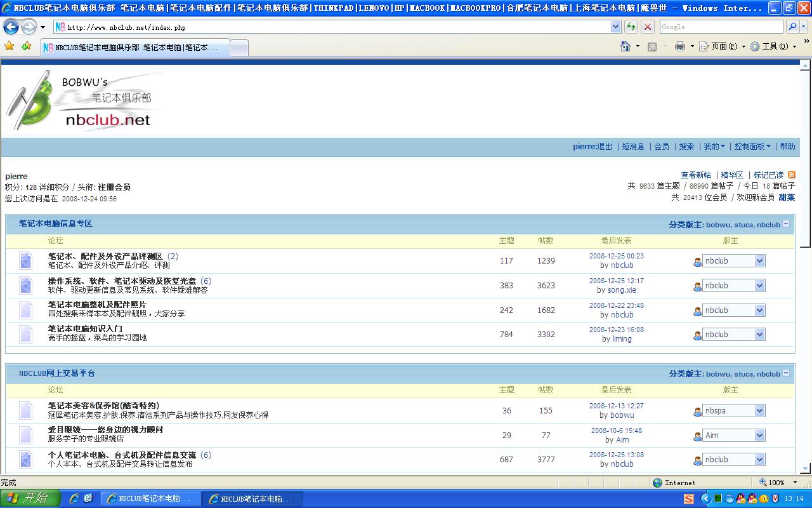The height and width of the screenshot is (508, 812).
Task: Click moderator user icon beside Aim
Action: pyautogui.click(x=697, y=436)
